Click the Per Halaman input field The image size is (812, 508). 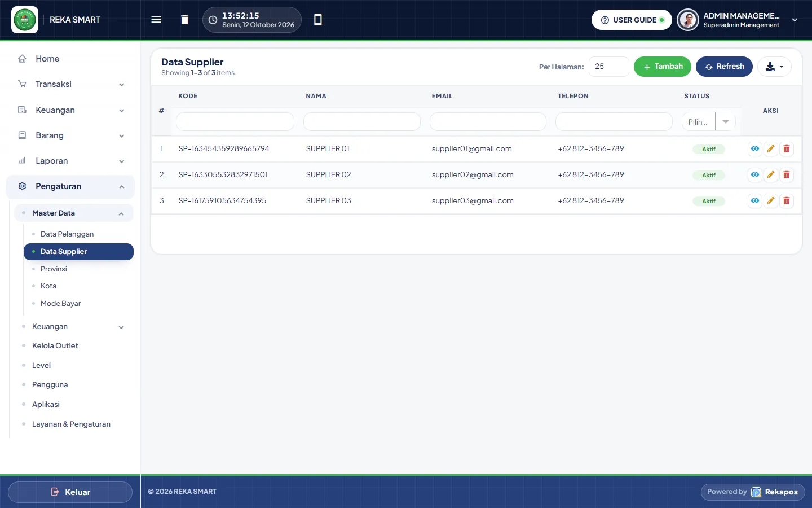pos(609,67)
